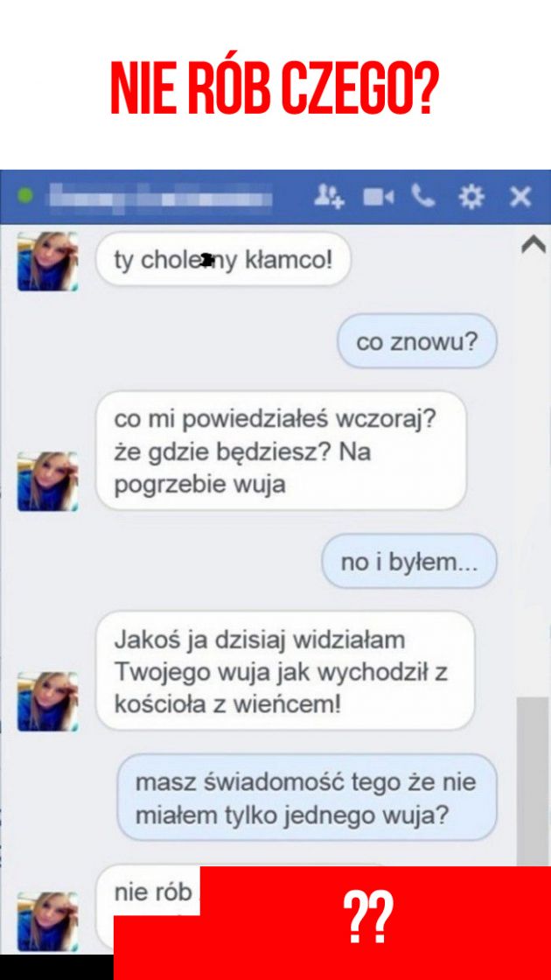
Task: Click the 'ty cholerny kłamco!' message bubble
Action: 223,260
